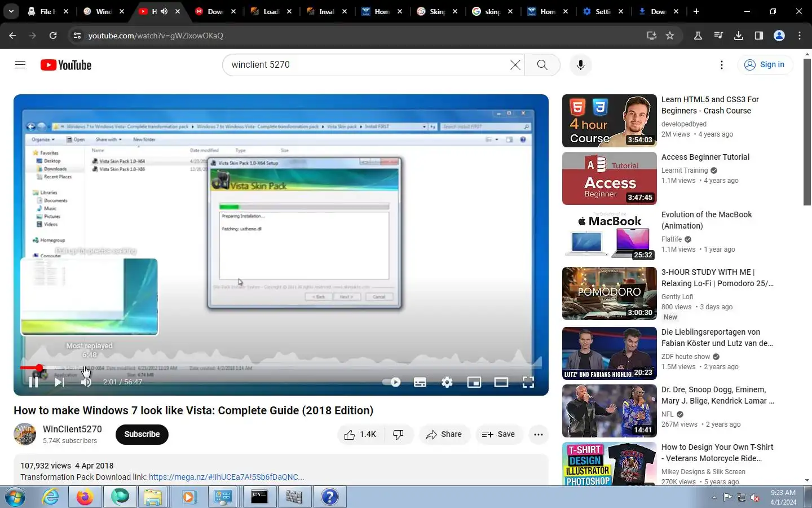This screenshot has height=508, width=812.
Task: Open the Windows Start menu
Action: tap(15, 497)
